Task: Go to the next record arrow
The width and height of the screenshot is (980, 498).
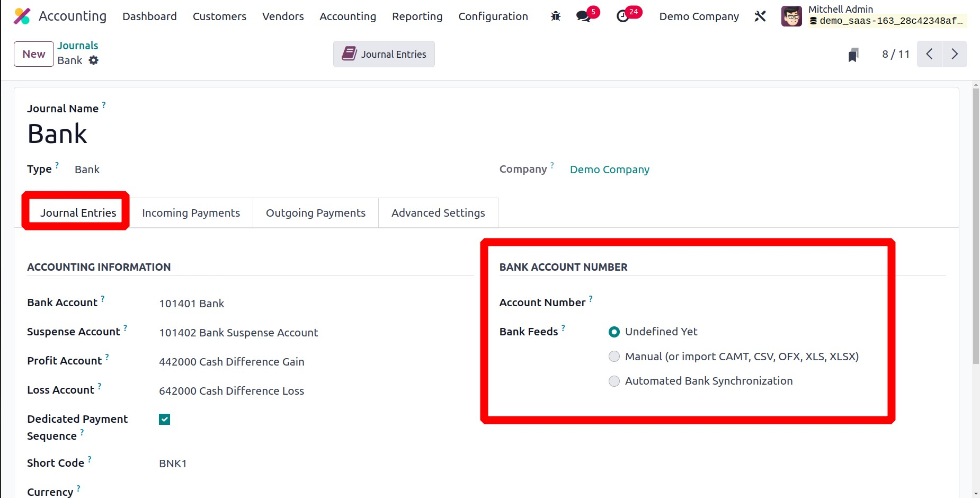Action: pos(954,54)
